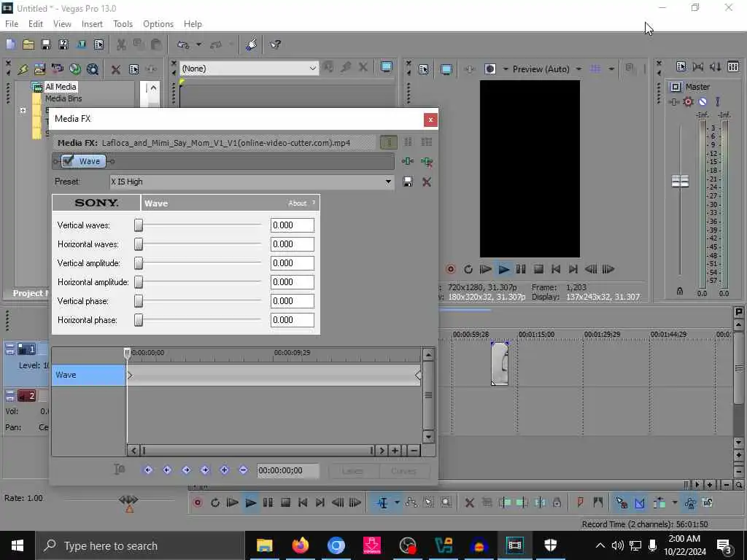Screen dimensions: 747x560
Task: Open the Insert menu
Action: click(x=92, y=24)
